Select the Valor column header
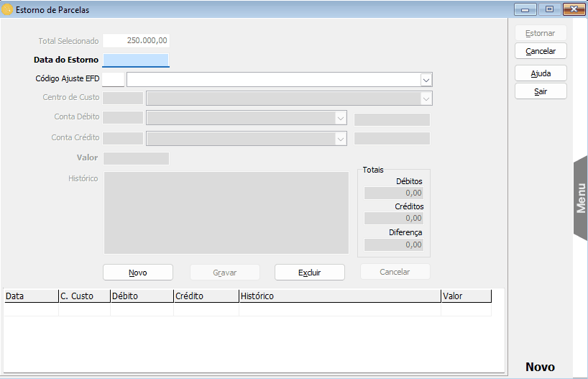 click(x=466, y=296)
